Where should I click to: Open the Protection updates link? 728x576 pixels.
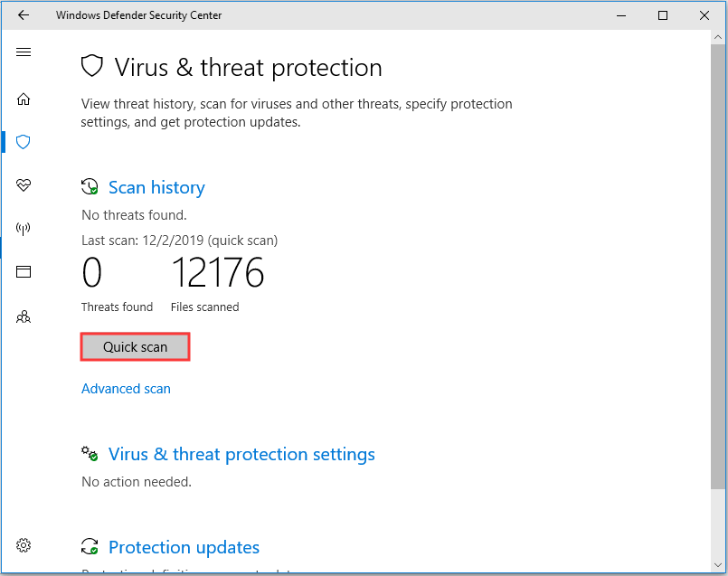click(184, 547)
